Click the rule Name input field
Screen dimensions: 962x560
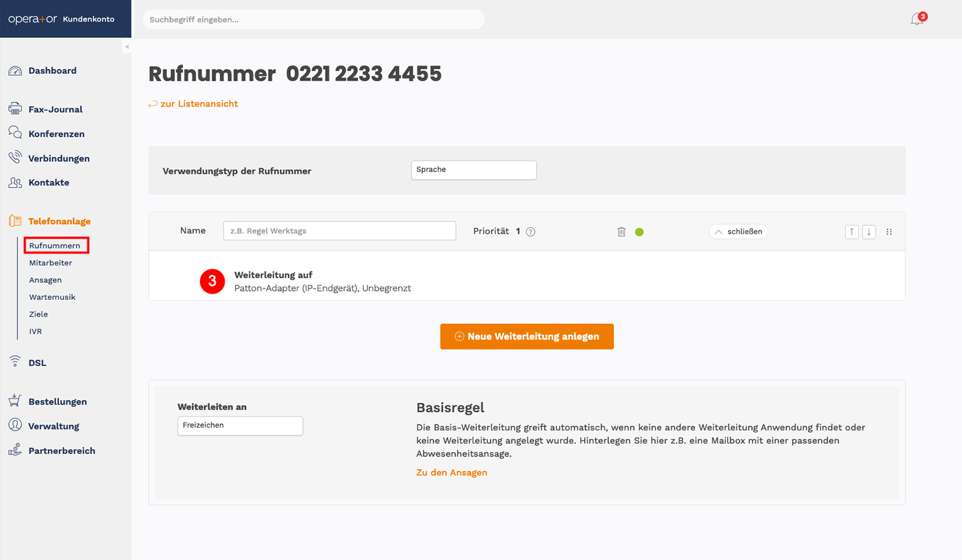[340, 231]
